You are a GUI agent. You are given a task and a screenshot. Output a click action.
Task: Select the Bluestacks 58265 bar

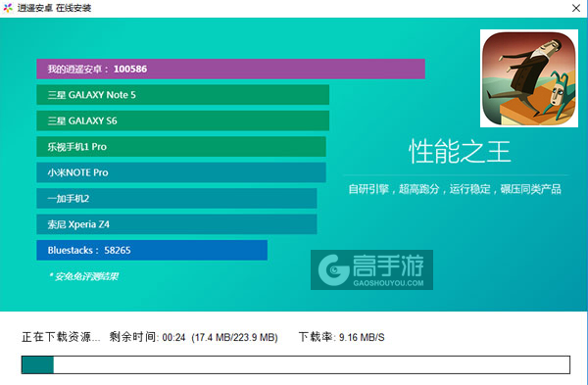coord(152,250)
